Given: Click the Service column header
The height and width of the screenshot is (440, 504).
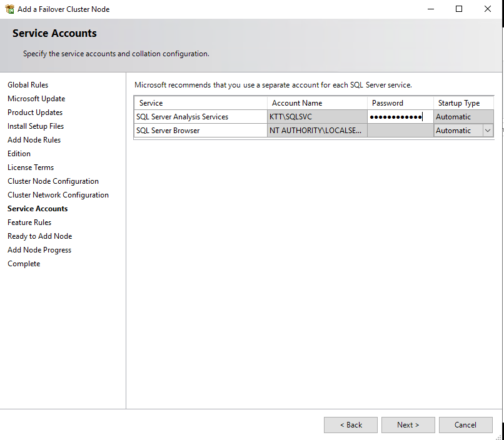Looking at the screenshot, I should [201, 102].
